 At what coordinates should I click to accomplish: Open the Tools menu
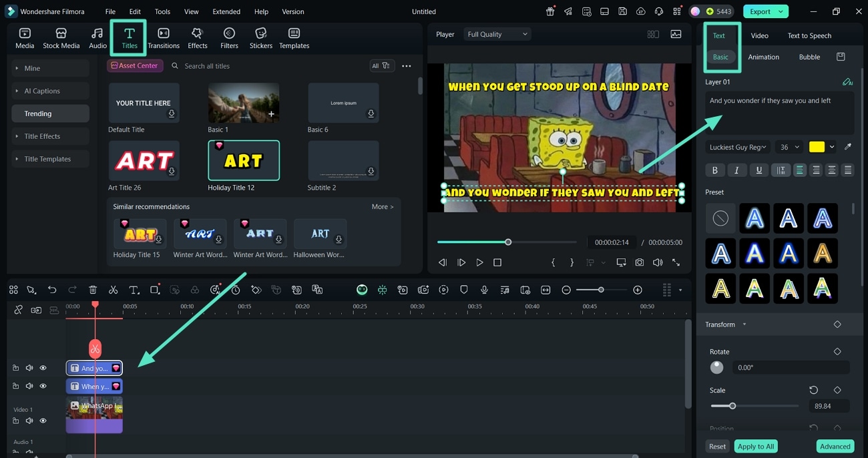point(162,11)
